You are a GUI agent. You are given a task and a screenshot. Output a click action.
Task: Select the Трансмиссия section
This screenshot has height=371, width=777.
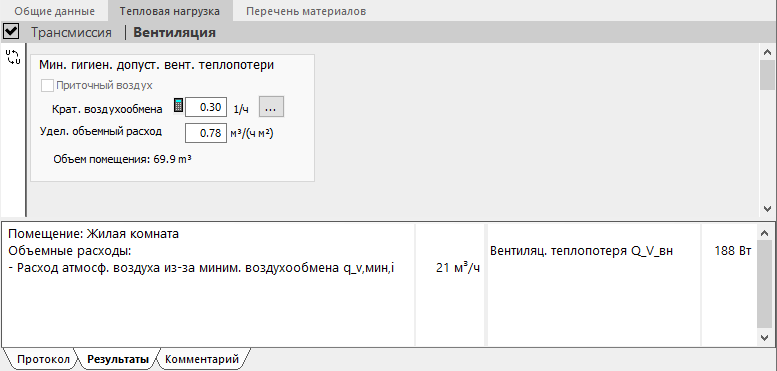coord(71,33)
